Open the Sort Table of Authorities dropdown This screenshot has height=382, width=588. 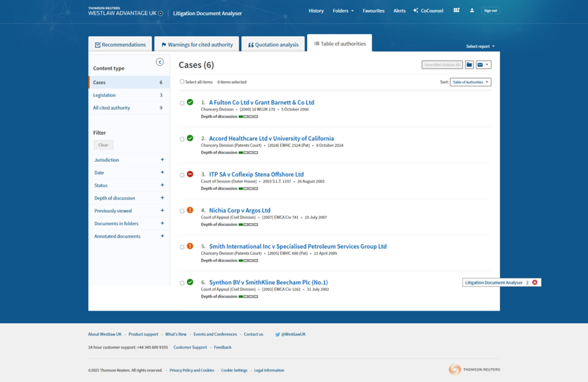470,82
